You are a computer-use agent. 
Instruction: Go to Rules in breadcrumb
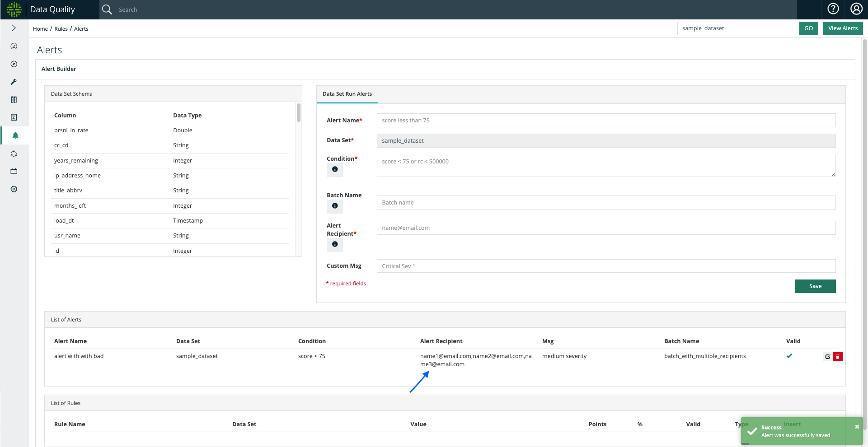pos(61,29)
